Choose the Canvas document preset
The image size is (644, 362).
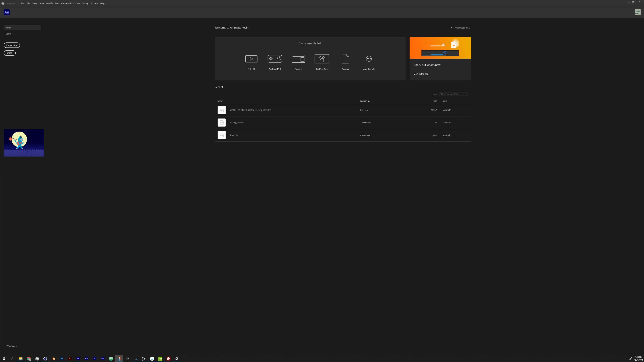tap(345, 59)
